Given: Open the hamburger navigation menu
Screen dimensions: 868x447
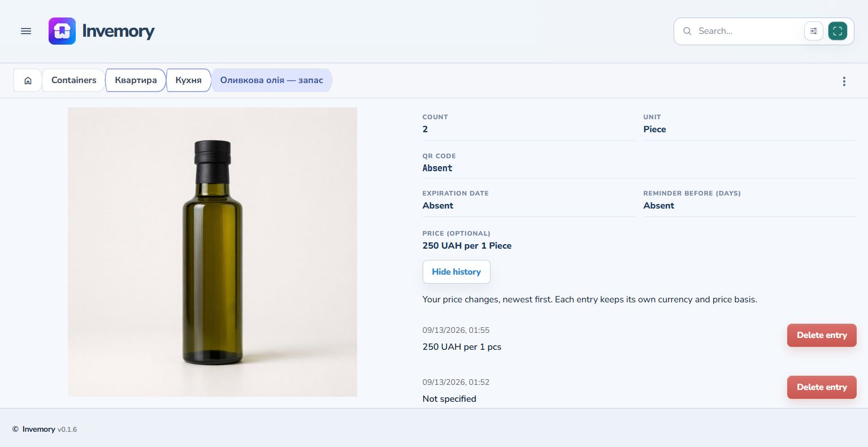Looking at the screenshot, I should point(26,31).
